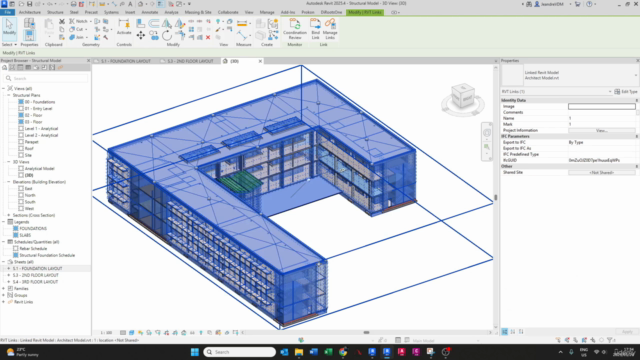The image size is (640, 360).
Task: Click the Edit Type button
Action: click(626, 91)
